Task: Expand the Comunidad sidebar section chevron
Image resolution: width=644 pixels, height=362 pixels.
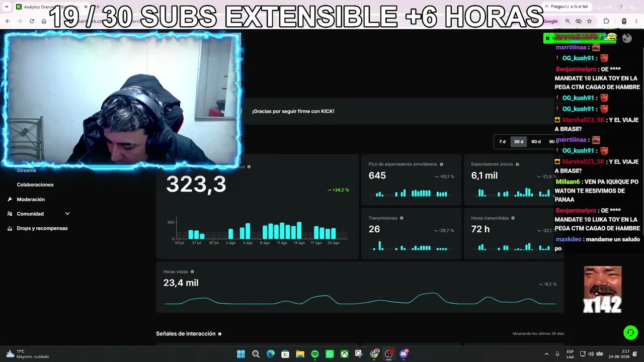Action: (x=67, y=214)
